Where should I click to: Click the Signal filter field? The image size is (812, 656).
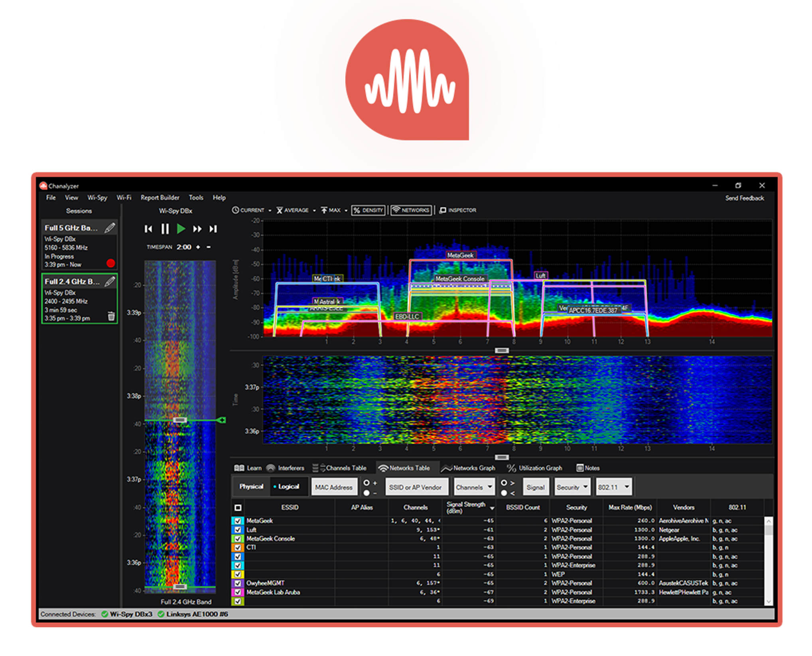point(536,487)
